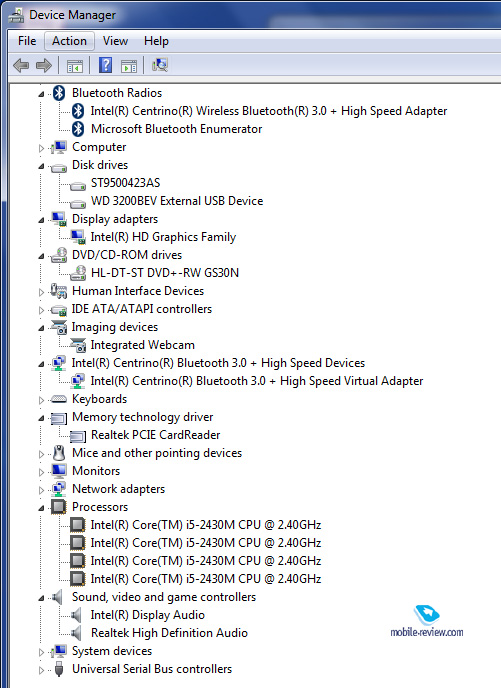Click the Forward arrow toolbar icon
501x688 pixels.
pos(44,66)
